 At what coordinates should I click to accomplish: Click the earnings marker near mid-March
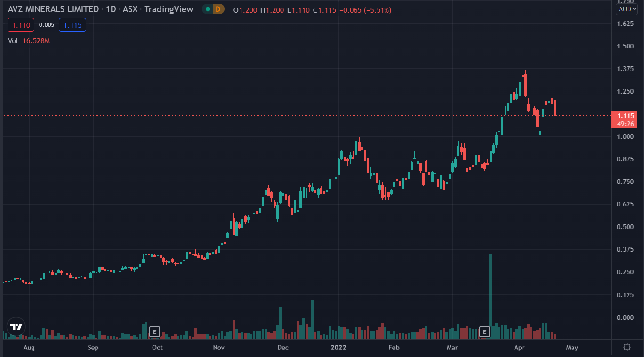pyautogui.click(x=484, y=332)
